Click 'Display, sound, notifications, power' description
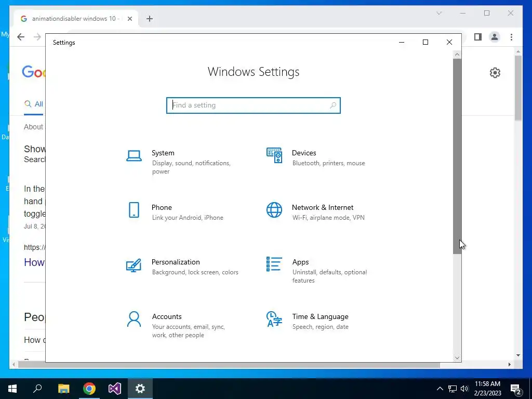Viewport: 532px width, 399px height. 191,167
